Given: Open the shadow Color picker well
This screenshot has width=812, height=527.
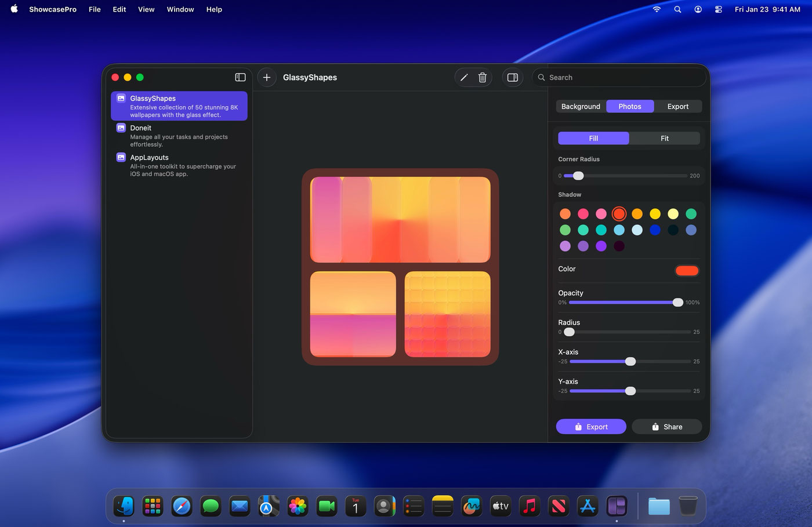Looking at the screenshot, I should [687, 270].
